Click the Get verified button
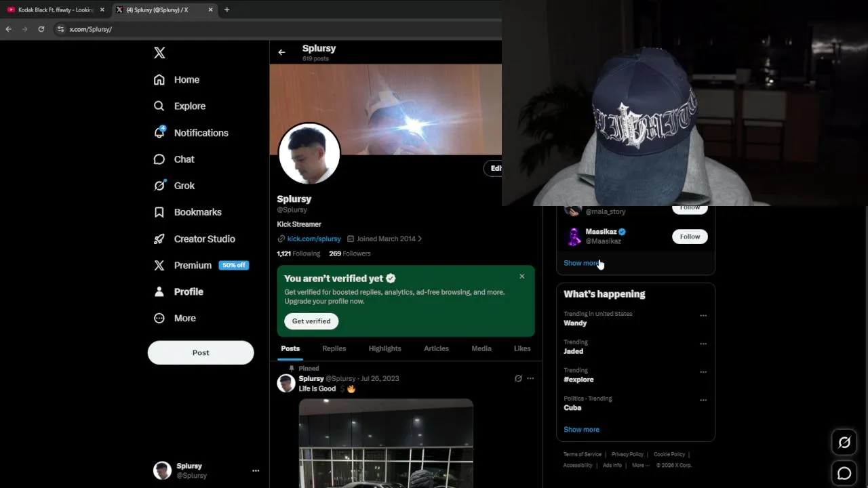The width and height of the screenshot is (868, 488). click(x=311, y=321)
